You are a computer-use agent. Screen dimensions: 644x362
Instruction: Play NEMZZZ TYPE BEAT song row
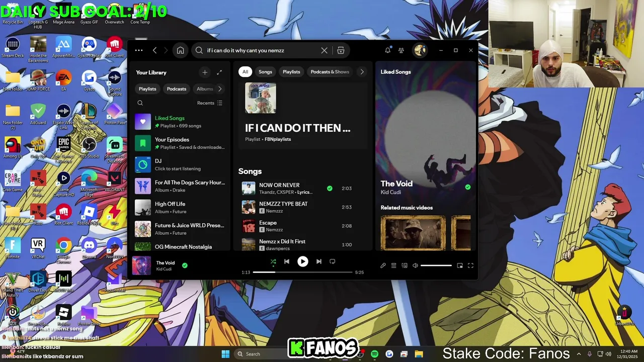302,207
